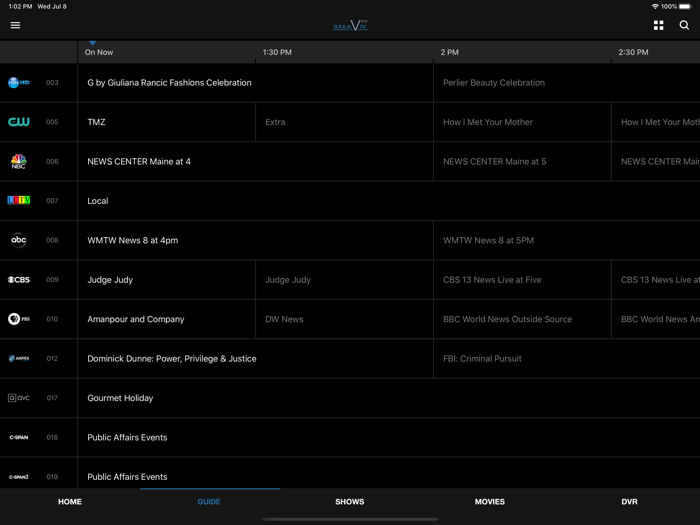Open the GUIDE tab
The width and height of the screenshot is (700, 525).
(209, 502)
